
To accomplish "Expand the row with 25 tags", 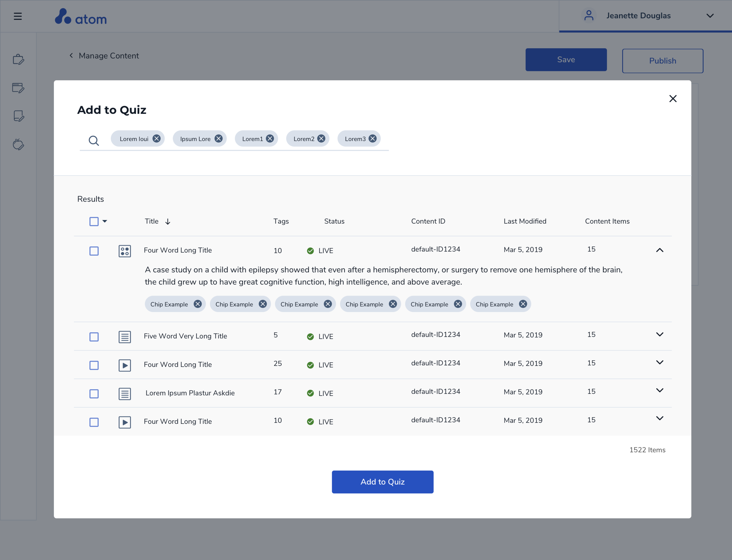I will 660,362.
